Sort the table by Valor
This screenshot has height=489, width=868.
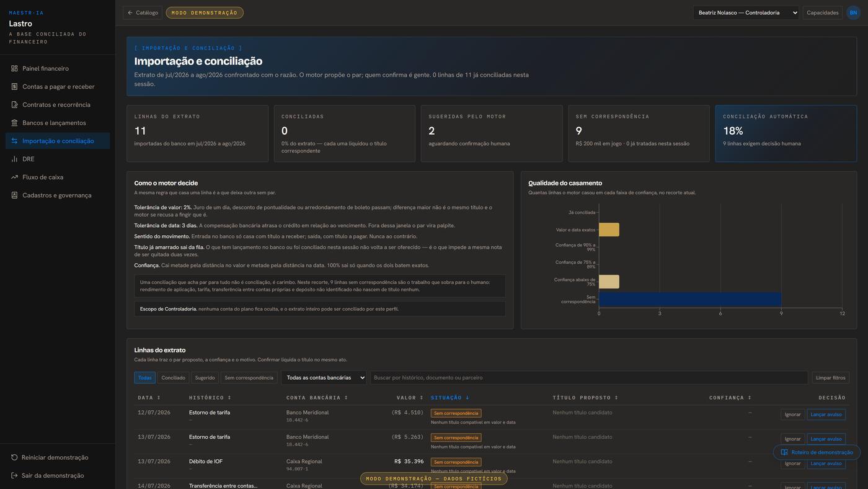(410, 398)
